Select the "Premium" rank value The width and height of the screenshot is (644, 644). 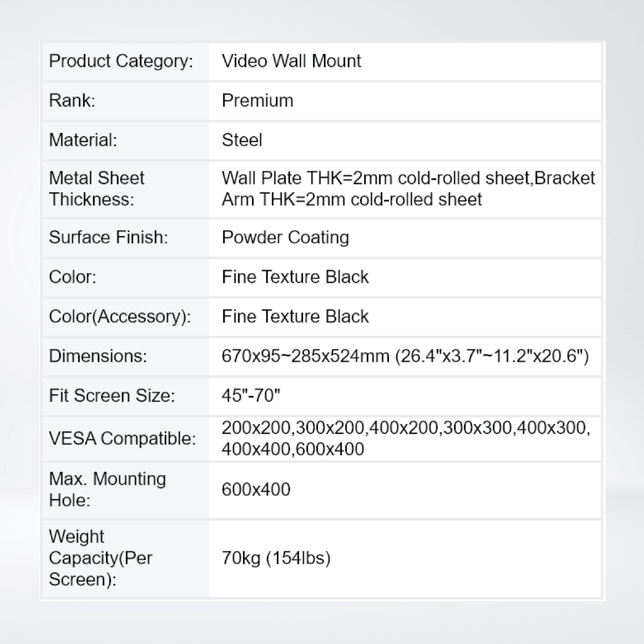[257, 101]
